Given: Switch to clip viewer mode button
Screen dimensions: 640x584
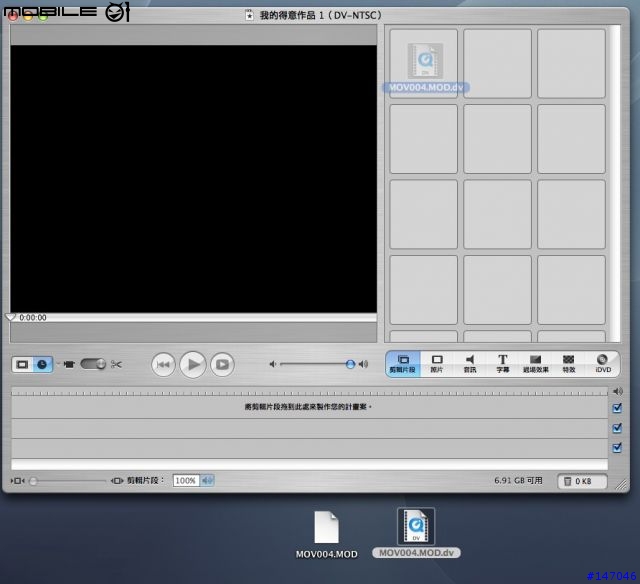Looking at the screenshot, I should tap(22, 364).
